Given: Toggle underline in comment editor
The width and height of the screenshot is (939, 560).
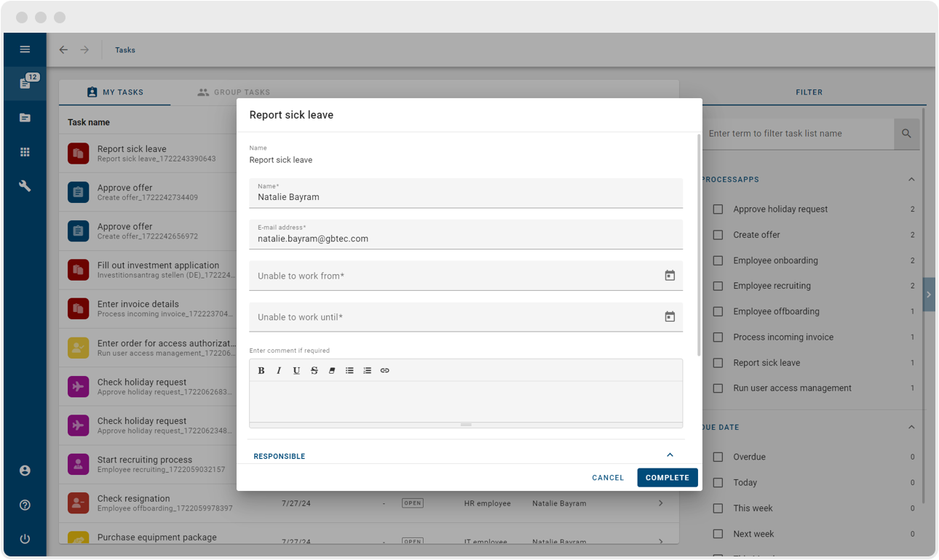Looking at the screenshot, I should point(296,370).
